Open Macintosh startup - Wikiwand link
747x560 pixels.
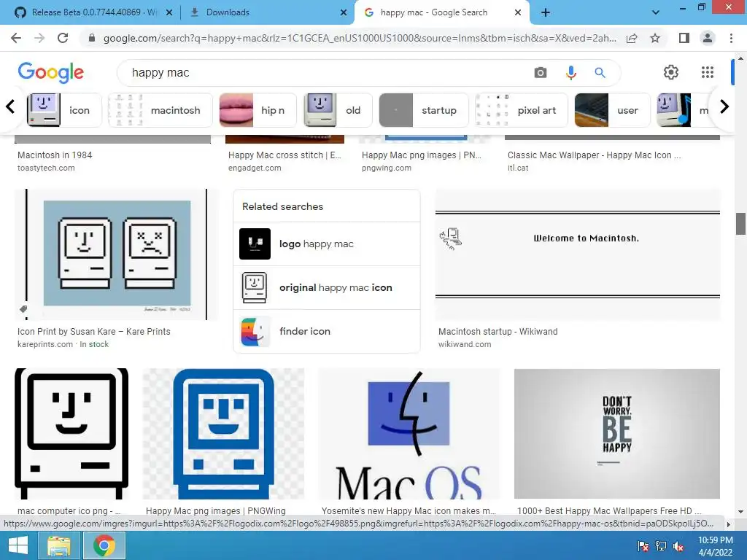[498, 332]
